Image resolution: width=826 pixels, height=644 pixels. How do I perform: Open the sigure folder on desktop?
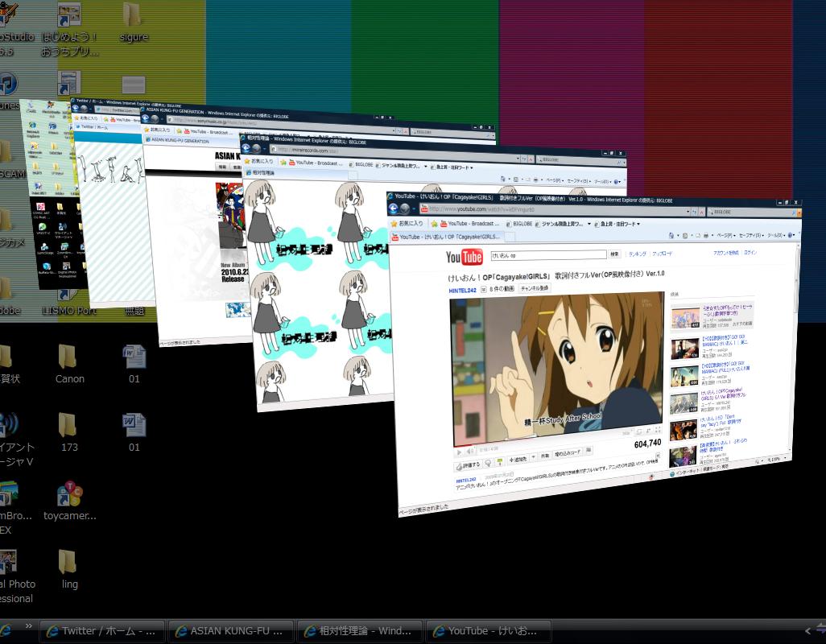(x=134, y=22)
